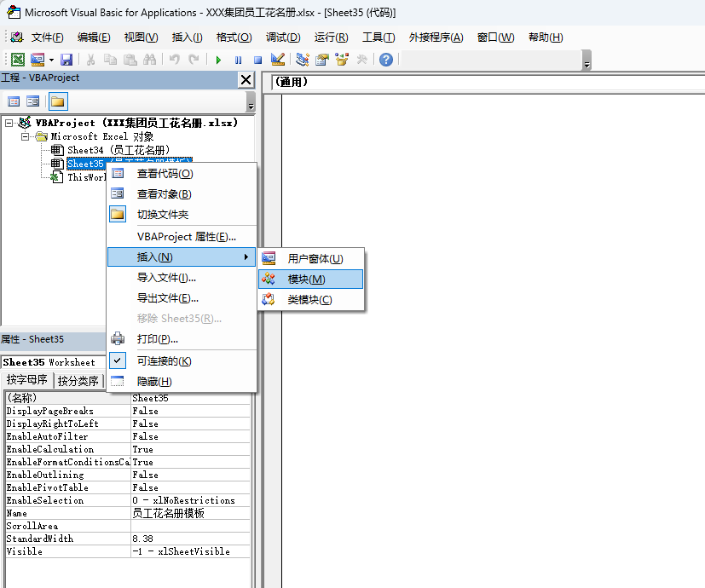Click the StandardWidth value 8.38
Screen dimensions: 705x588
[x=191, y=539]
